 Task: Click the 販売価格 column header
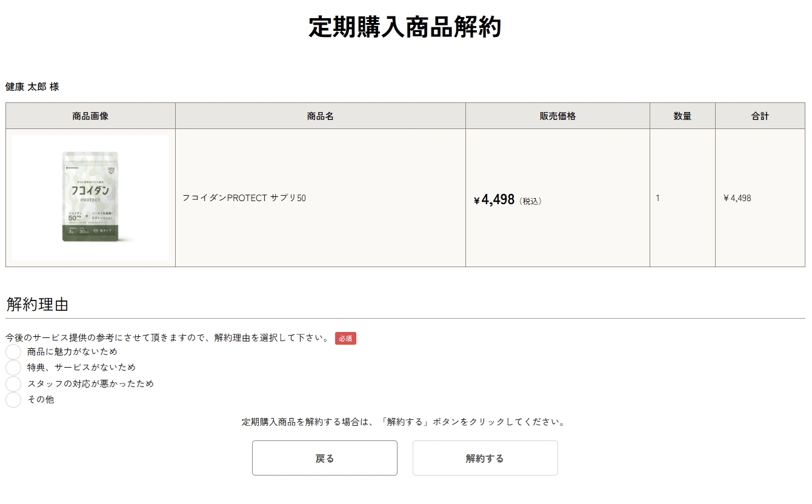click(557, 116)
